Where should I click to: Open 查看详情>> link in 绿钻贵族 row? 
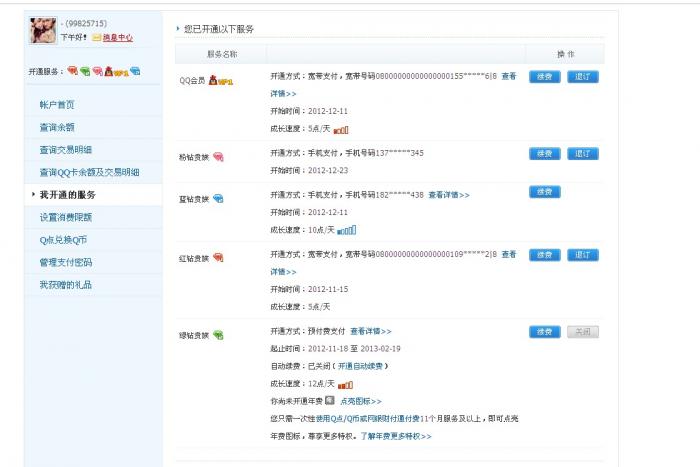click(x=371, y=331)
